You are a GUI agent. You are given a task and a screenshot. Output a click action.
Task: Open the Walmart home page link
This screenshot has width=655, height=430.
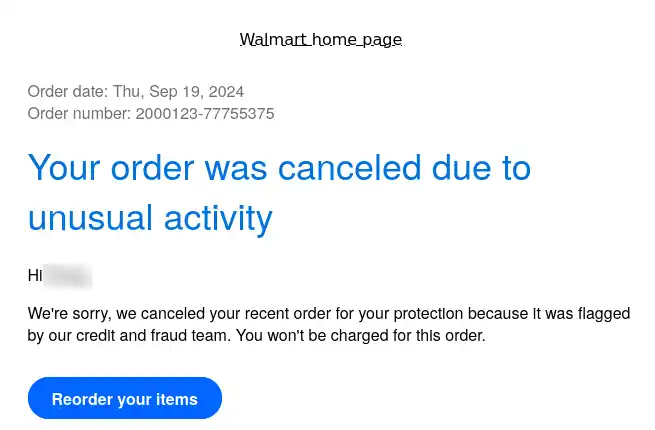point(321,40)
